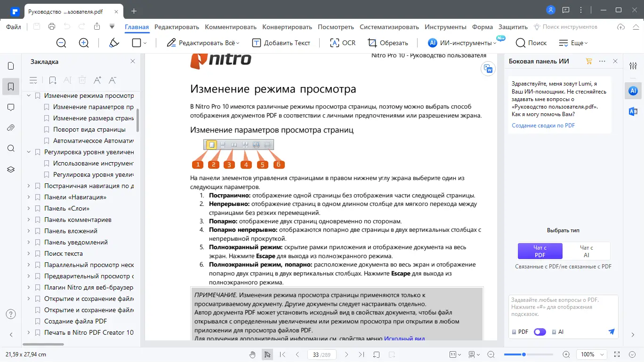This screenshot has height=362, width=644.
Task: Follow the Исходный вид link in the document
Action: pos(404,338)
